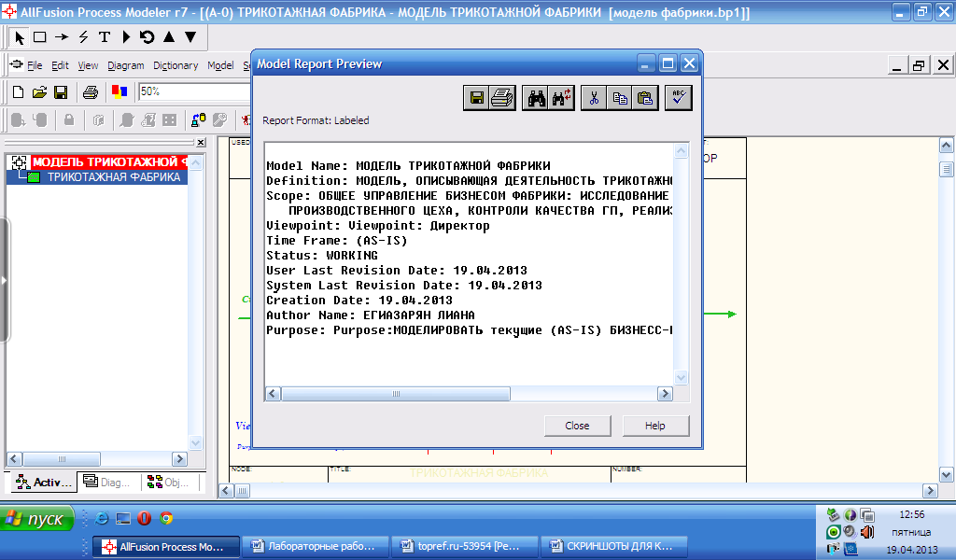Click the Help button in report preview

655,426
